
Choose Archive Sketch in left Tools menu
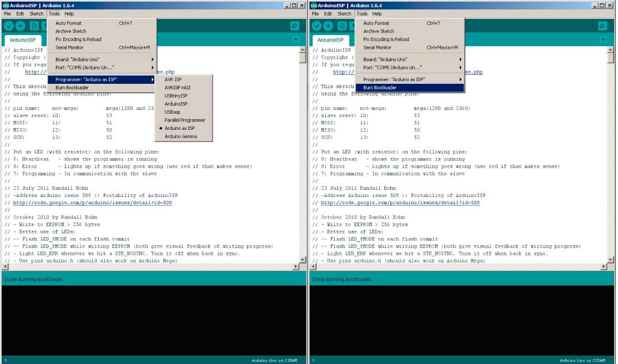coord(101,31)
